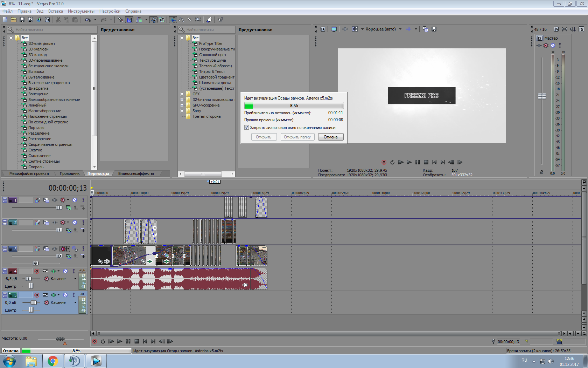This screenshot has height=368, width=588.
Task: Click the pan slider on audio track 5
Action: pyautogui.click(x=31, y=310)
